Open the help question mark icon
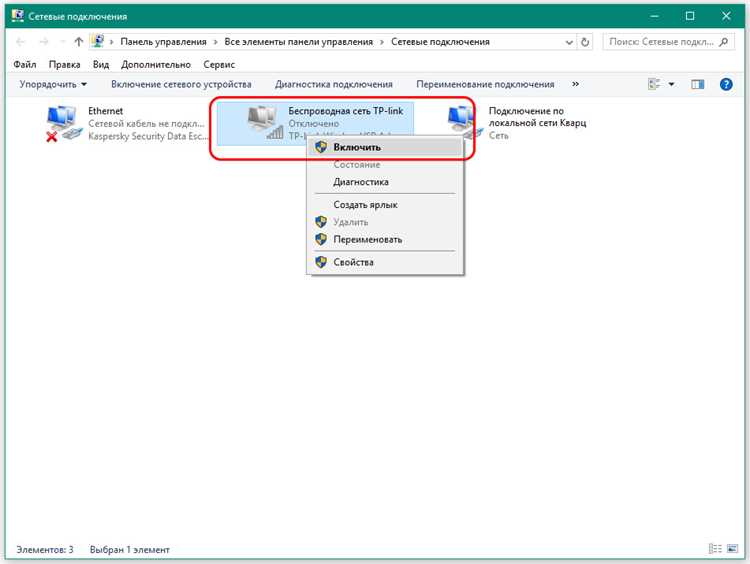 coord(726,84)
